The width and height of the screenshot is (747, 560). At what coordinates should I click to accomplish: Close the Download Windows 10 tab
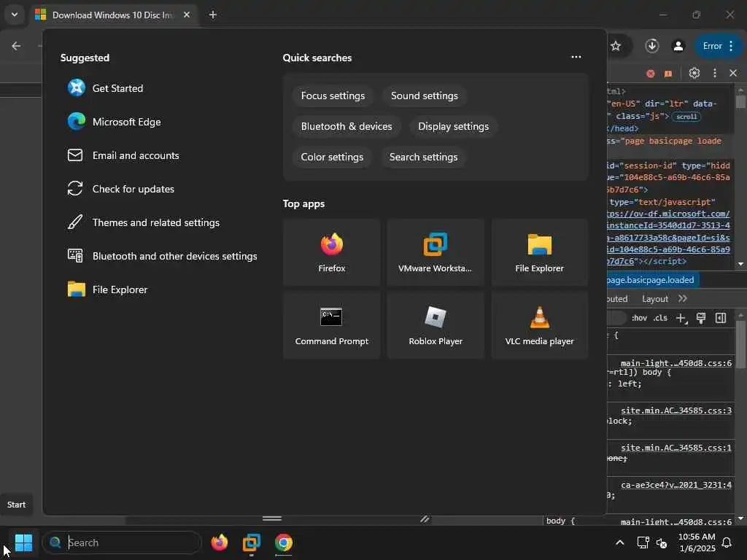tap(187, 15)
